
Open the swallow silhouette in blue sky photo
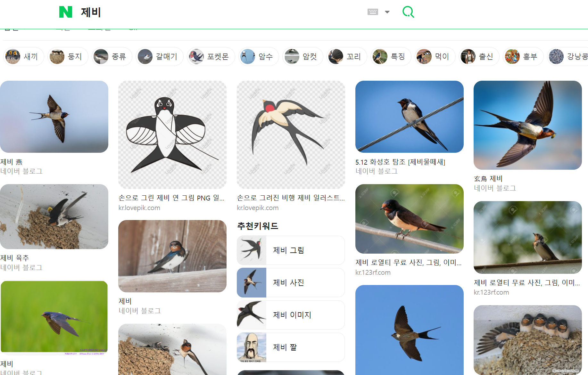410,330
